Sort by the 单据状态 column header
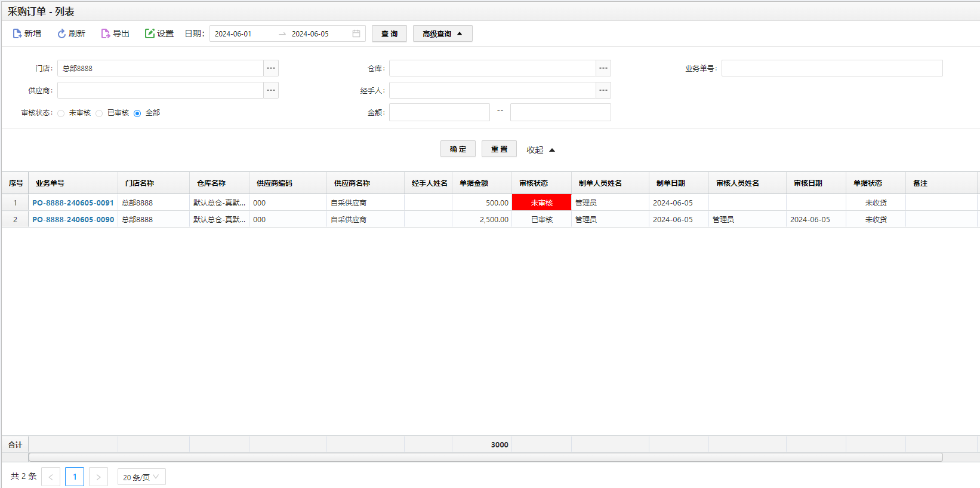The width and height of the screenshot is (980, 488). tap(876, 183)
